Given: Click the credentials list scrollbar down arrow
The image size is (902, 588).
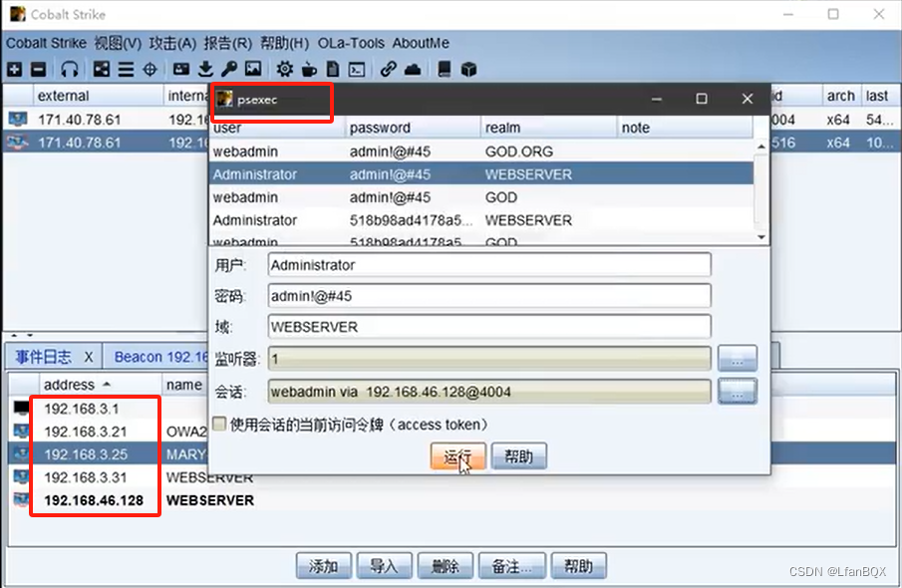Looking at the screenshot, I should (761, 237).
